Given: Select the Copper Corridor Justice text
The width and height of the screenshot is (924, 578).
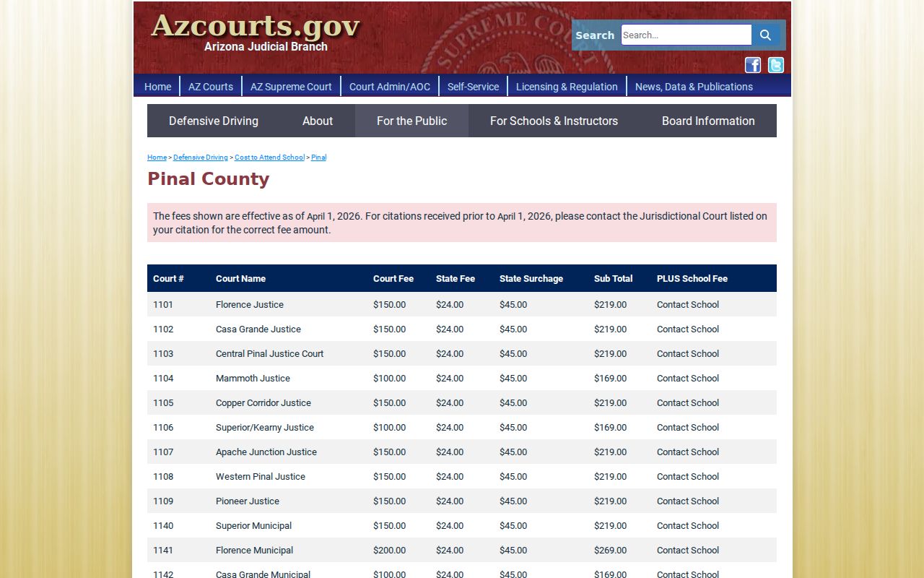Looking at the screenshot, I should click(263, 403).
